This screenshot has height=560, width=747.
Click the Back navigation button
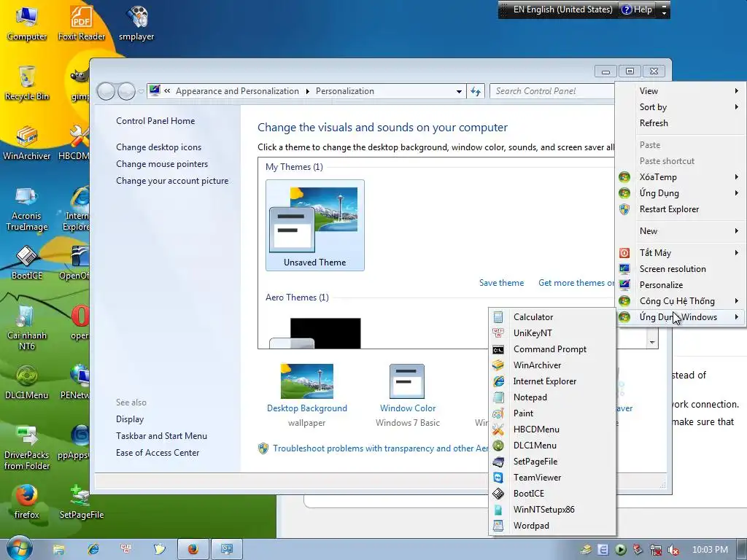point(107,91)
